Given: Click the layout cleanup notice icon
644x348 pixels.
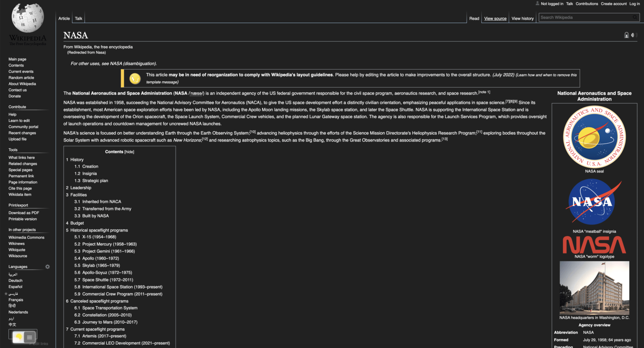Looking at the screenshot, I should pyautogui.click(x=135, y=78).
